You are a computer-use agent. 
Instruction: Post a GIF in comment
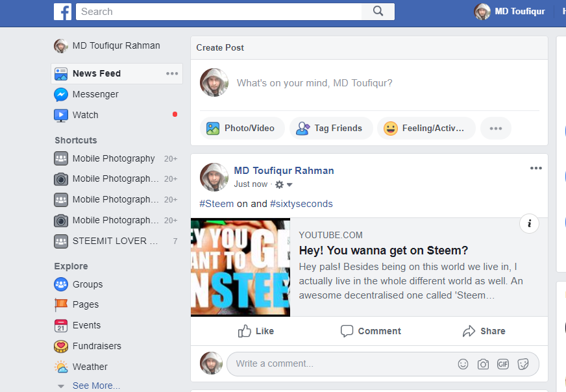pos(503,364)
